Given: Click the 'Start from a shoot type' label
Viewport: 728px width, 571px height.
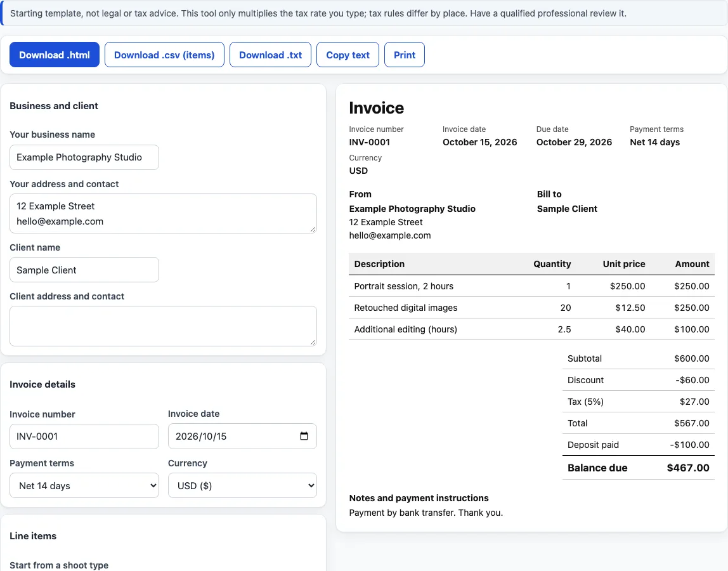Looking at the screenshot, I should [59, 565].
